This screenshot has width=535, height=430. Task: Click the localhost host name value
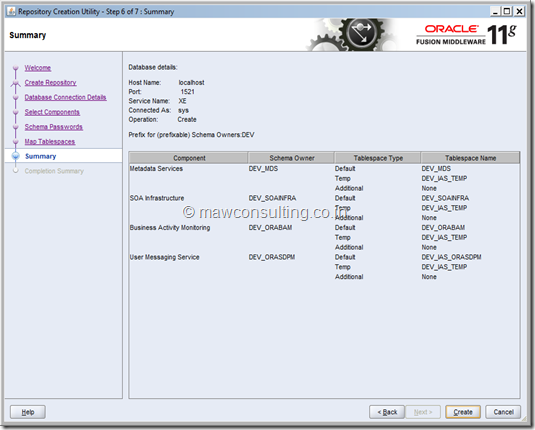click(x=191, y=83)
